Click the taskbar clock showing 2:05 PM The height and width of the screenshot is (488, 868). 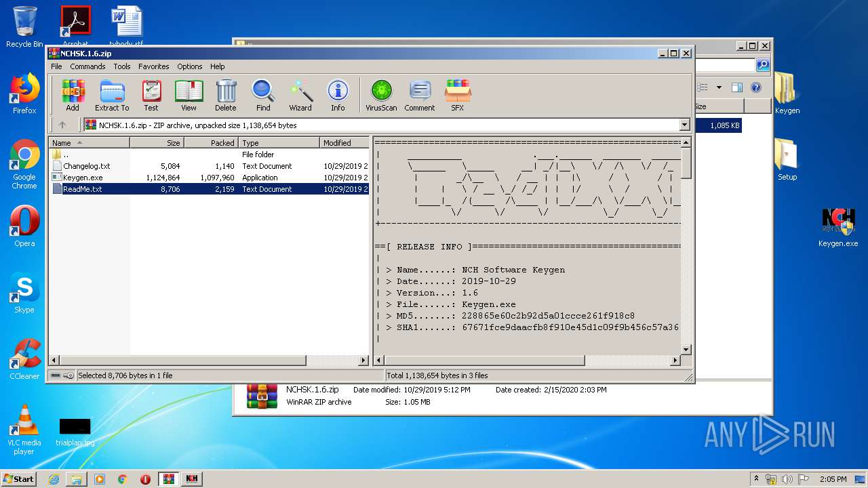(833, 479)
